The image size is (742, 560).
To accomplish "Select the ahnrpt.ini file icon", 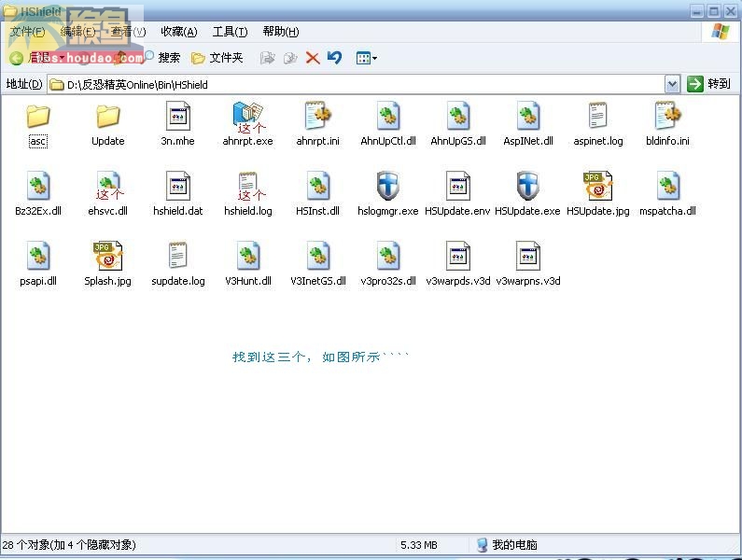I will point(318,116).
